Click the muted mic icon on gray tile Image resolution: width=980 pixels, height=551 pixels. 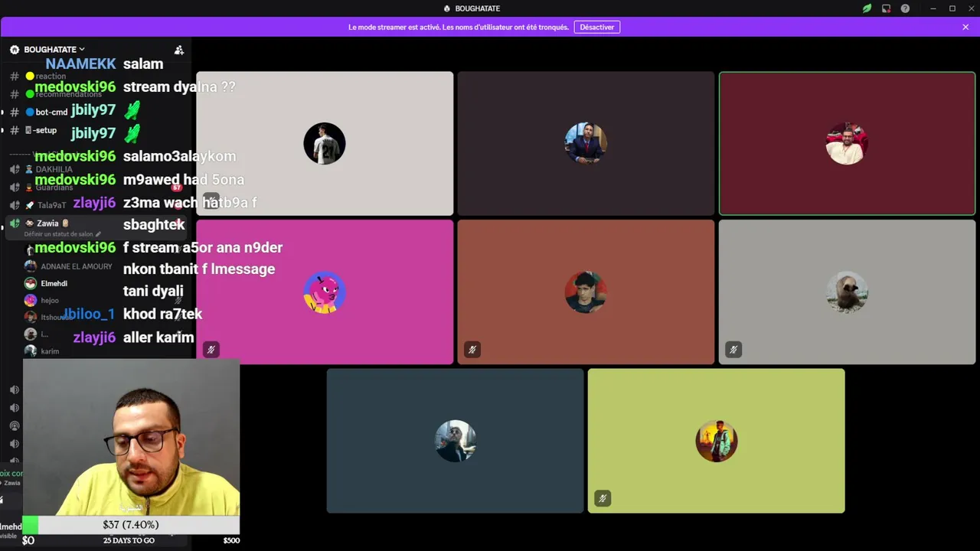click(x=733, y=350)
